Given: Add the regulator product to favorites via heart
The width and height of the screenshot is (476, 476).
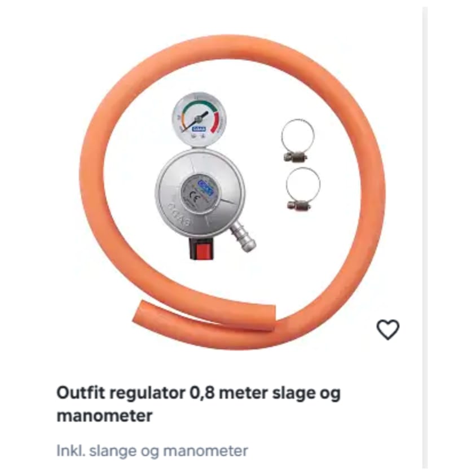Looking at the screenshot, I should click(387, 330).
